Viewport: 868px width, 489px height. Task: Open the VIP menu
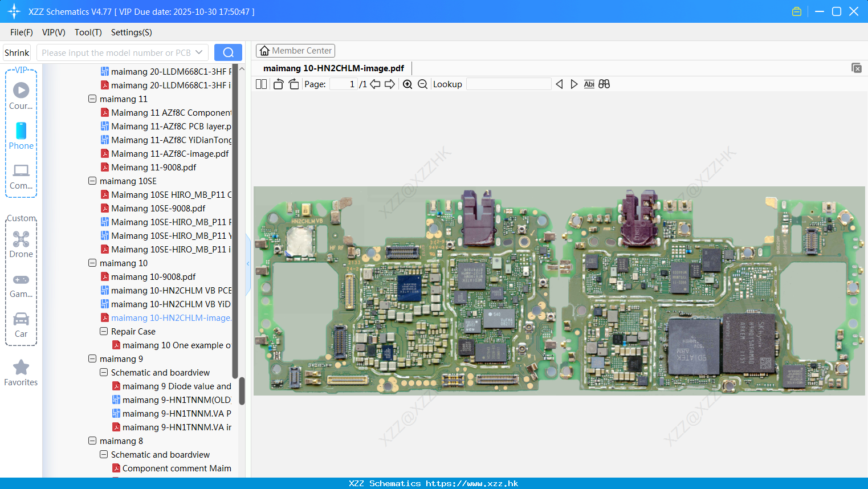[x=54, y=32]
